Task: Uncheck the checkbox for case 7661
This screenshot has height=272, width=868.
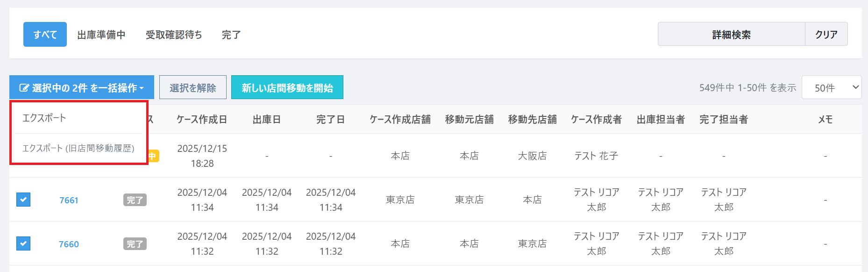Action: [23, 200]
